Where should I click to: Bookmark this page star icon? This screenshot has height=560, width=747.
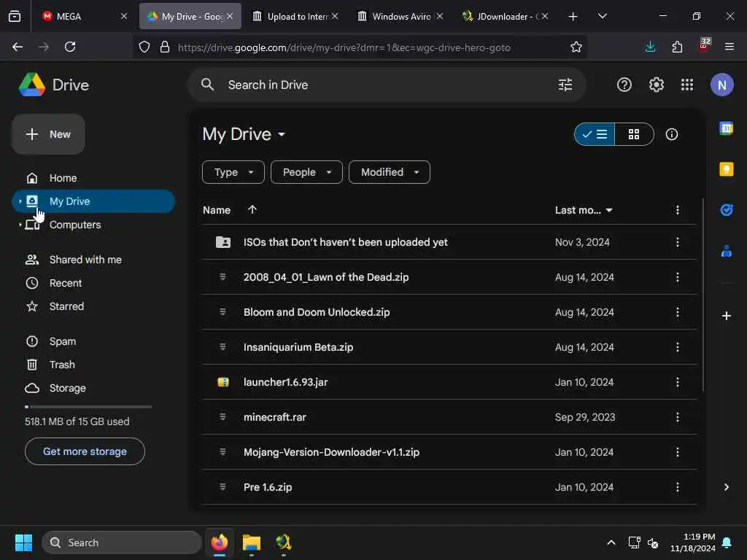pyautogui.click(x=576, y=47)
